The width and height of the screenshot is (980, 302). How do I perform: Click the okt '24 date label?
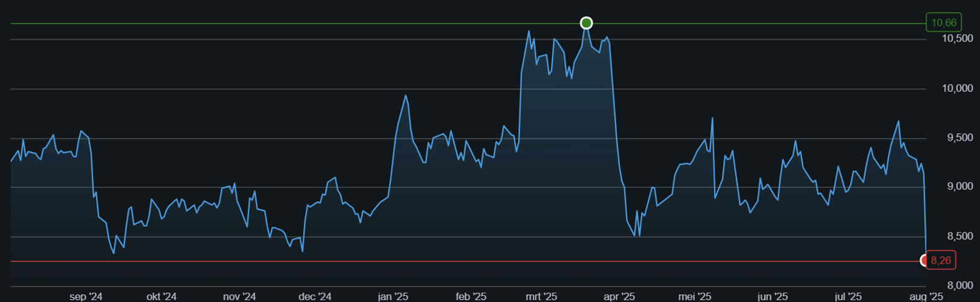162,296
